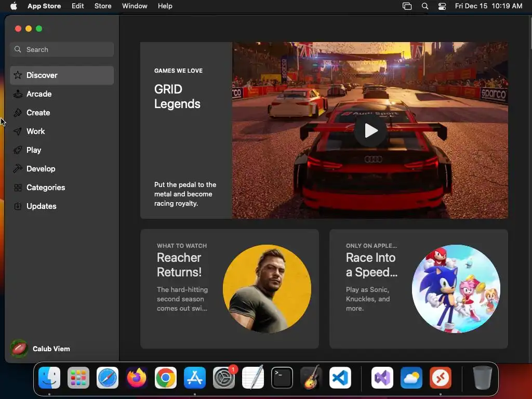Click the App Store search field
The image size is (532, 399).
pyautogui.click(x=62, y=49)
